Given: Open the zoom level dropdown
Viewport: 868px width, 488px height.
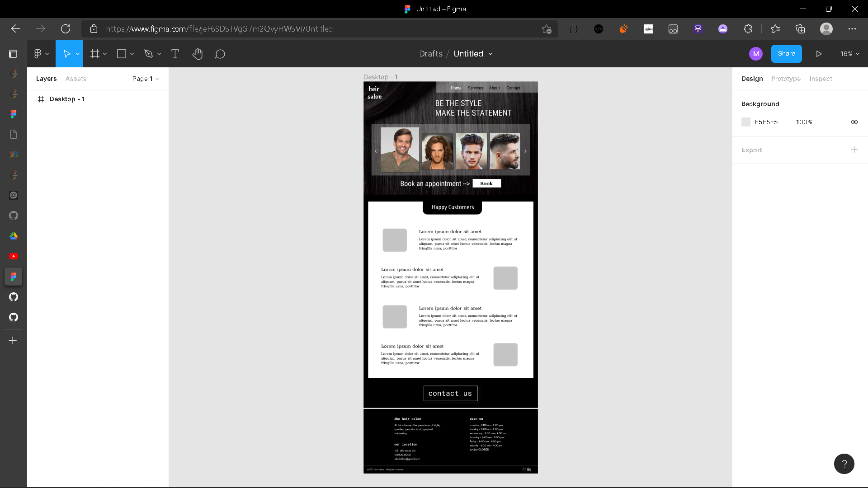Looking at the screenshot, I should 849,54.
